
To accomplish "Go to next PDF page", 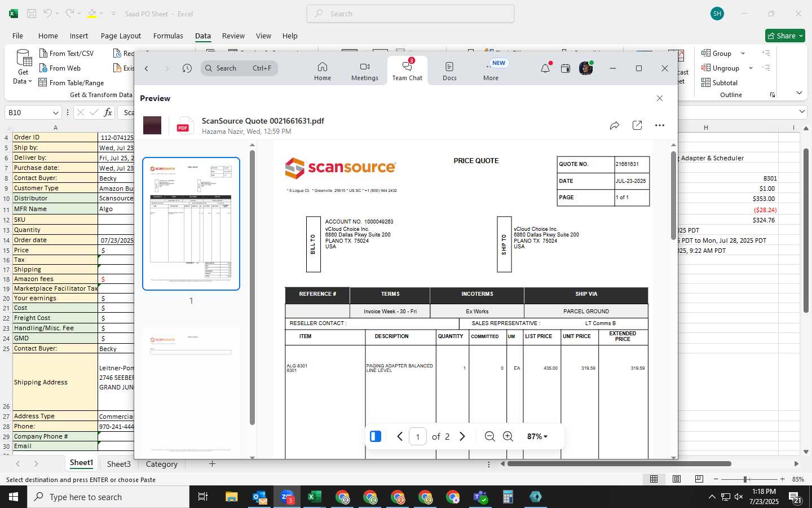I will point(462,436).
